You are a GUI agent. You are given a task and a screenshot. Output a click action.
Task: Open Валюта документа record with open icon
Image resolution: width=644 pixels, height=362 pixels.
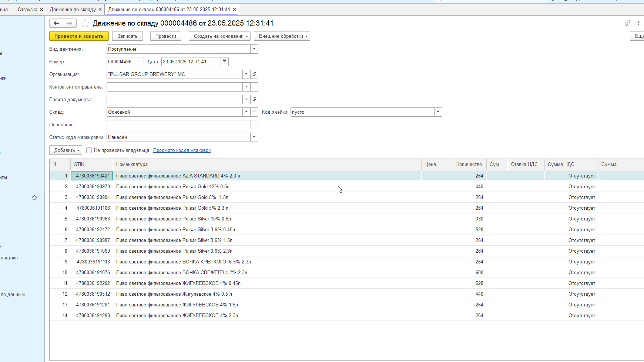point(254,99)
